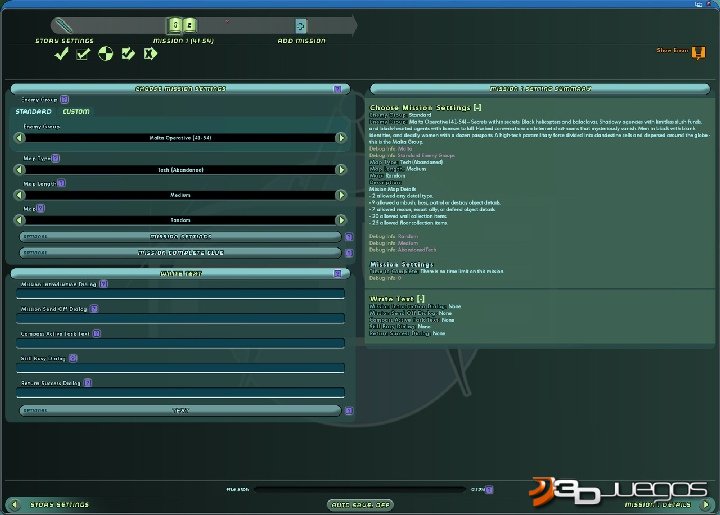Click the Mission Send Off Dialog text field

[180, 319]
